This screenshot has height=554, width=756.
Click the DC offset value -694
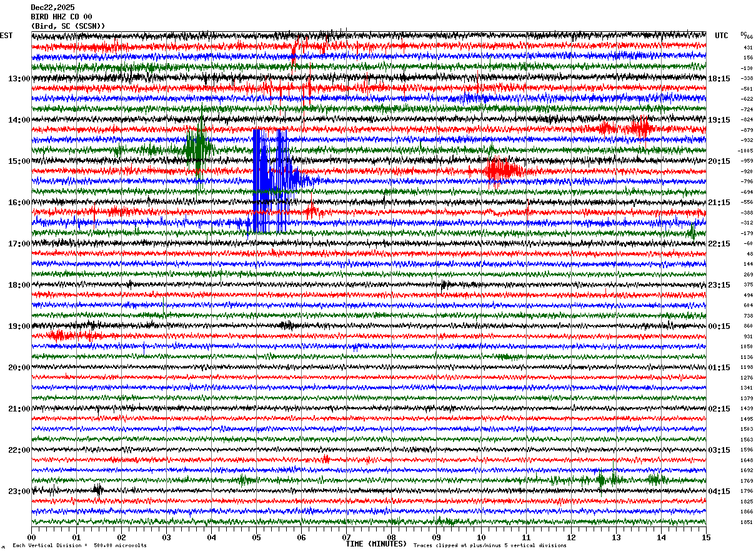[x=747, y=192]
